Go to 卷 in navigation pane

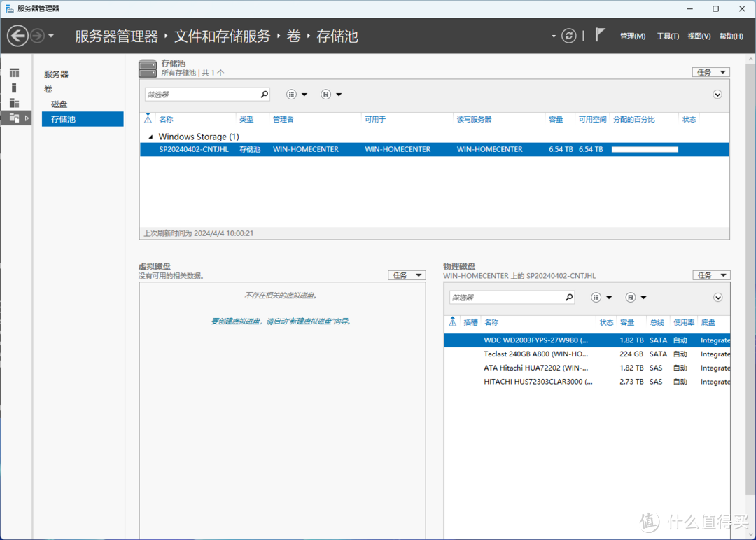tap(48, 89)
